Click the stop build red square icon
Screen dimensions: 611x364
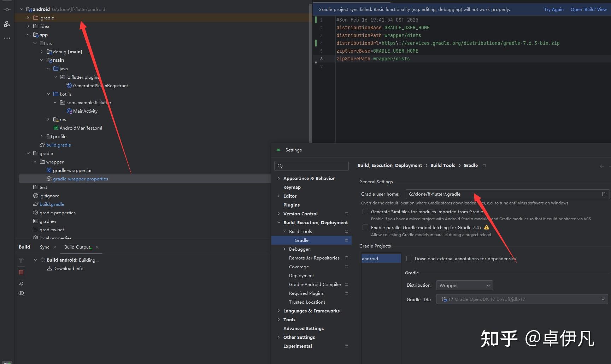coord(21,272)
